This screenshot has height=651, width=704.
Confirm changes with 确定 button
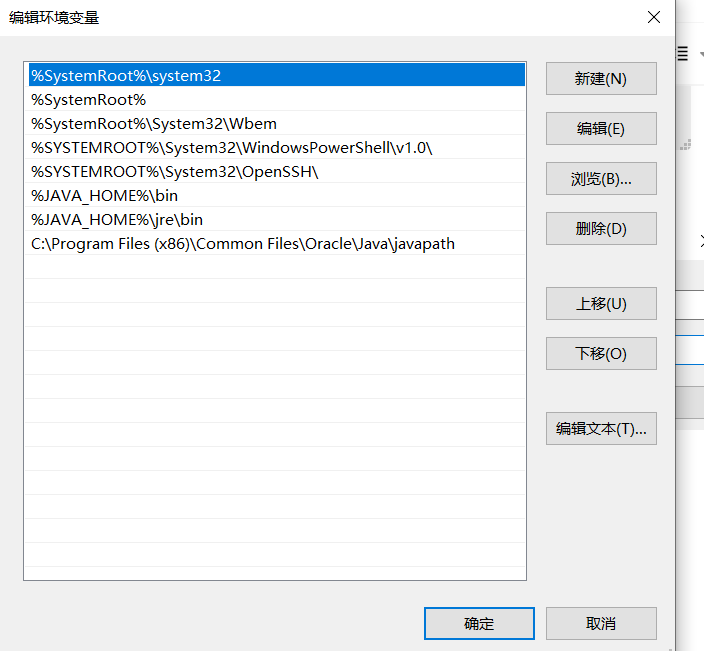(479, 624)
